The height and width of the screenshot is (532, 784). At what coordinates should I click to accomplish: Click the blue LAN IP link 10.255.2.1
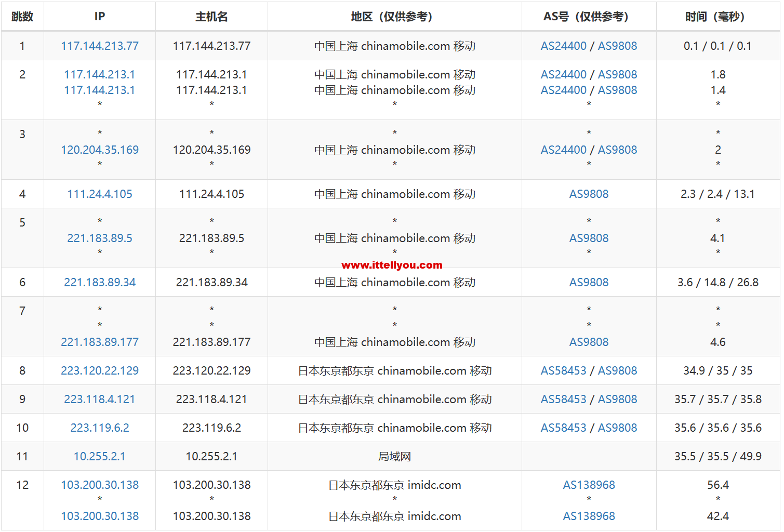click(x=100, y=456)
